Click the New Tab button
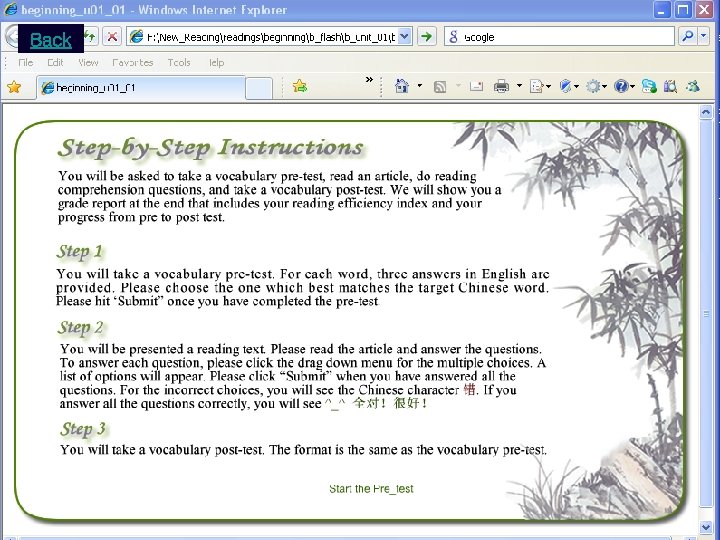 (259, 88)
